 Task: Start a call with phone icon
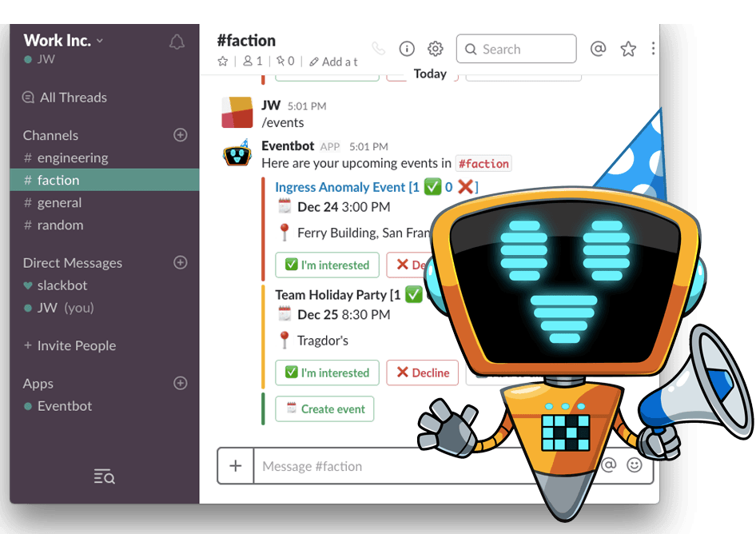pyautogui.click(x=379, y=49)
